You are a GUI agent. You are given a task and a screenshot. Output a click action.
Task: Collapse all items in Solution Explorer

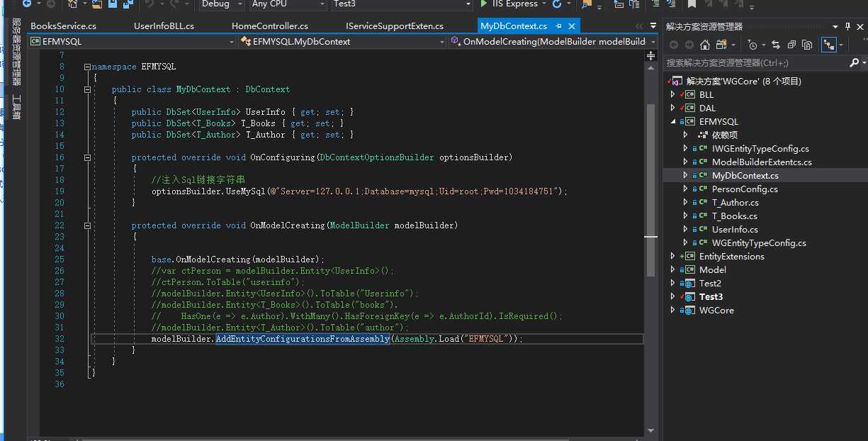pos(791,45)
